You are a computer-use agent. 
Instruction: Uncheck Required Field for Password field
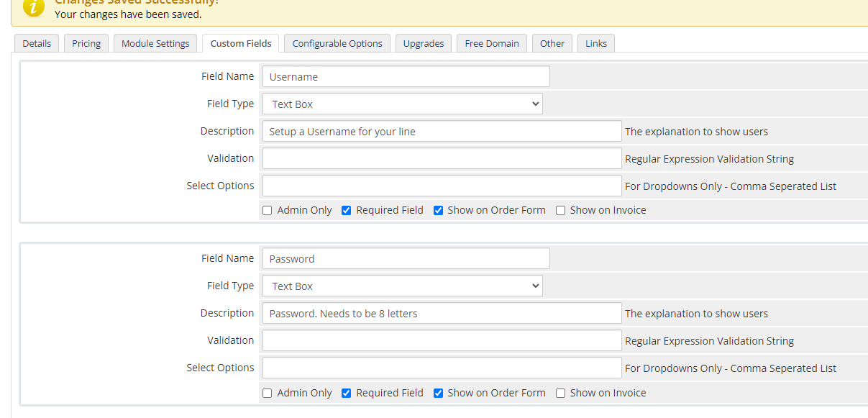346,394
